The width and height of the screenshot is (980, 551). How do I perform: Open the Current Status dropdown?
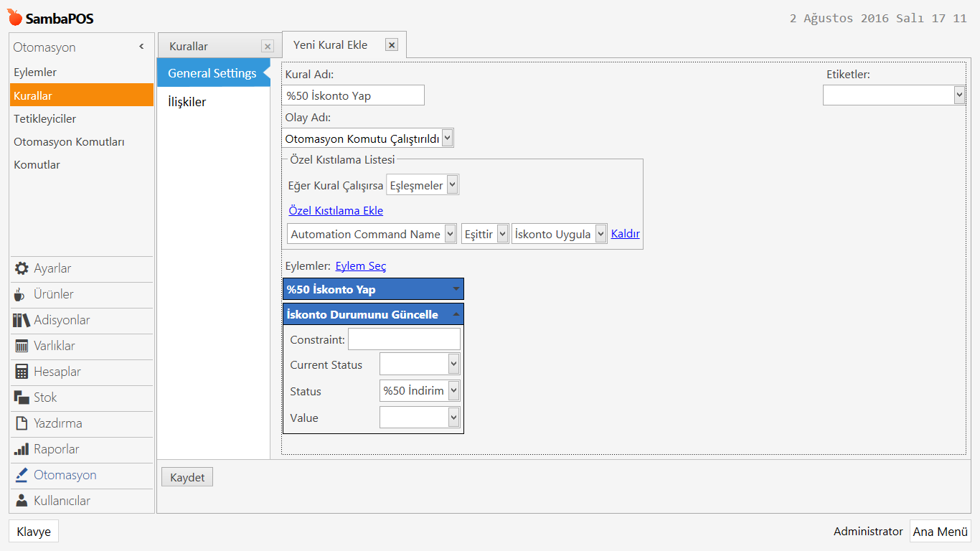coord(453,364)
